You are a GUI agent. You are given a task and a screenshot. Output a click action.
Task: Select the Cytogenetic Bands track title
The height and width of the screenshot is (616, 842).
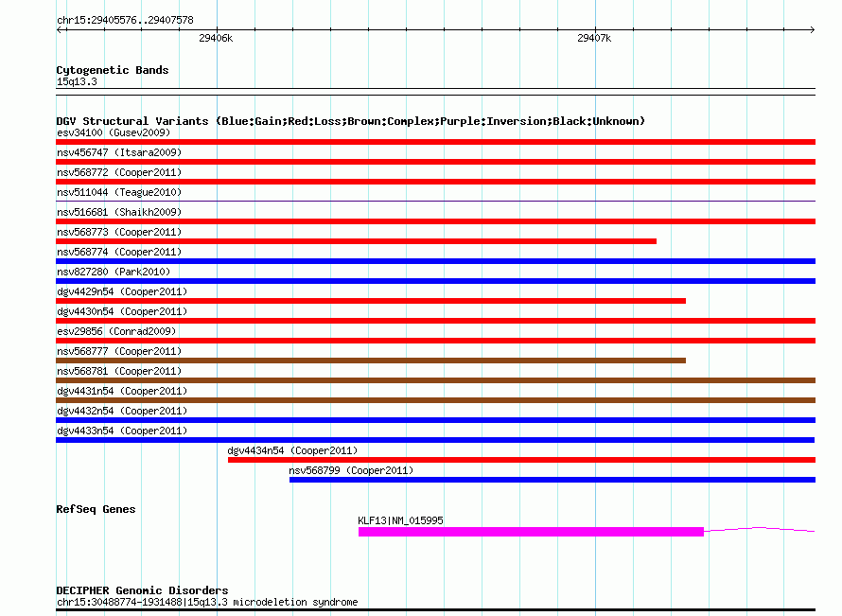[x=113, y=70]
